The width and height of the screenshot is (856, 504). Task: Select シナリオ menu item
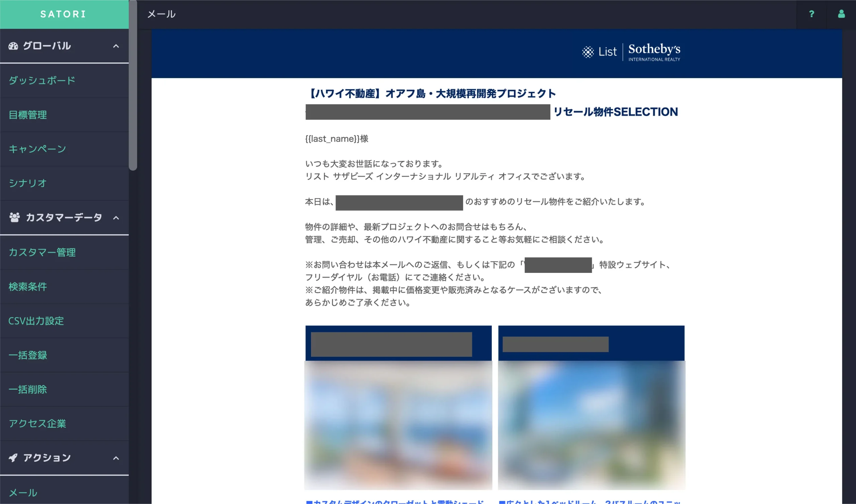pos(27,183)
